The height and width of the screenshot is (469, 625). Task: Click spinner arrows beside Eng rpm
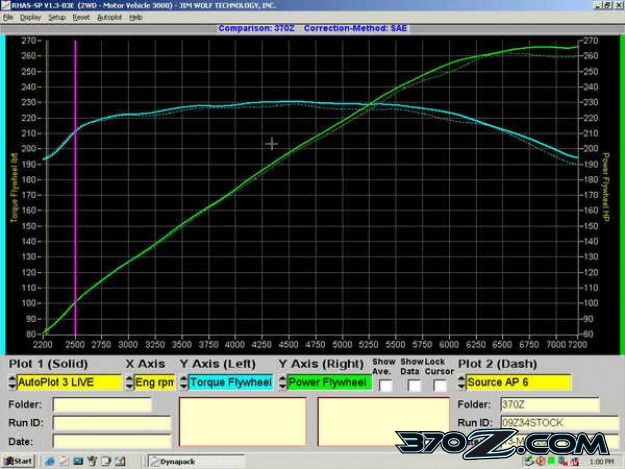(x=129, y=383)
